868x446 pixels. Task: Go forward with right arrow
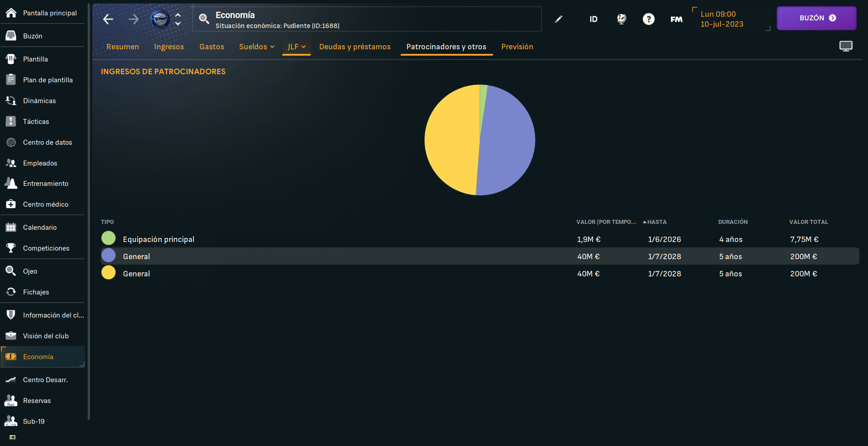(x=133, y=19)
